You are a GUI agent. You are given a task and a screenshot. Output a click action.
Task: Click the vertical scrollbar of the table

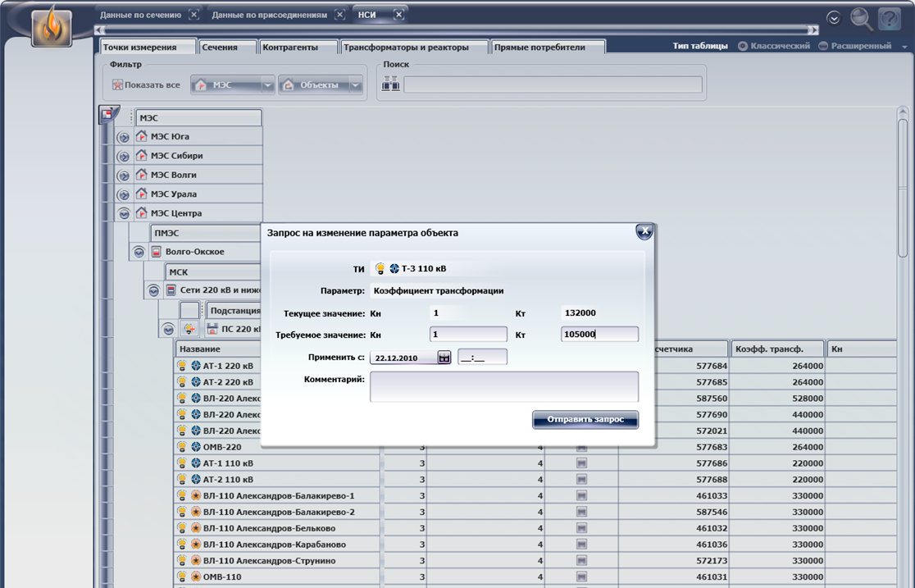(902, 189)
